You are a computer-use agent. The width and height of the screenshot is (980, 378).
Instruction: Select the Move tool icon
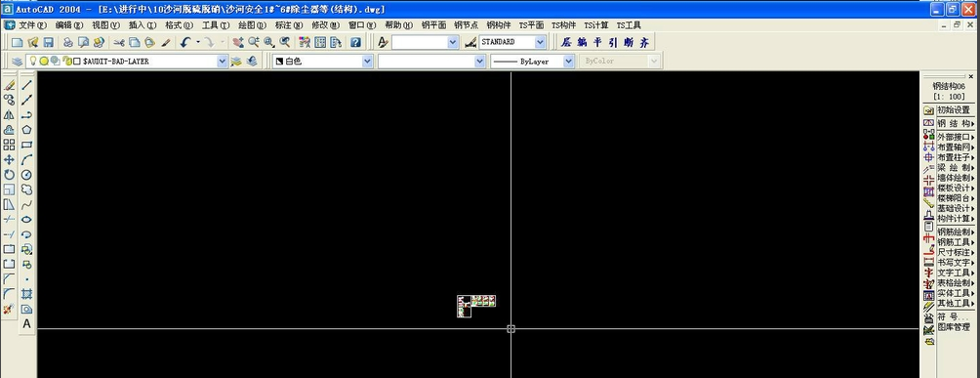(9, 160)
